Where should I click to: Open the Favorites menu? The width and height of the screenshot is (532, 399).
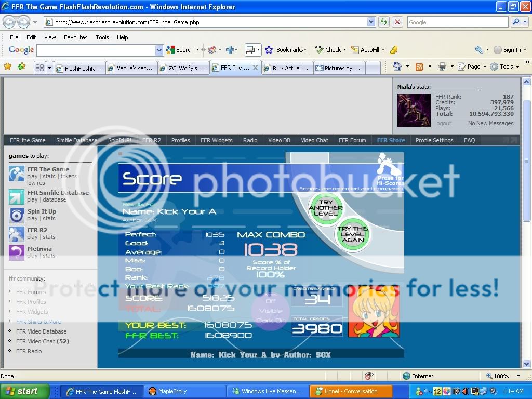point(75,37)
